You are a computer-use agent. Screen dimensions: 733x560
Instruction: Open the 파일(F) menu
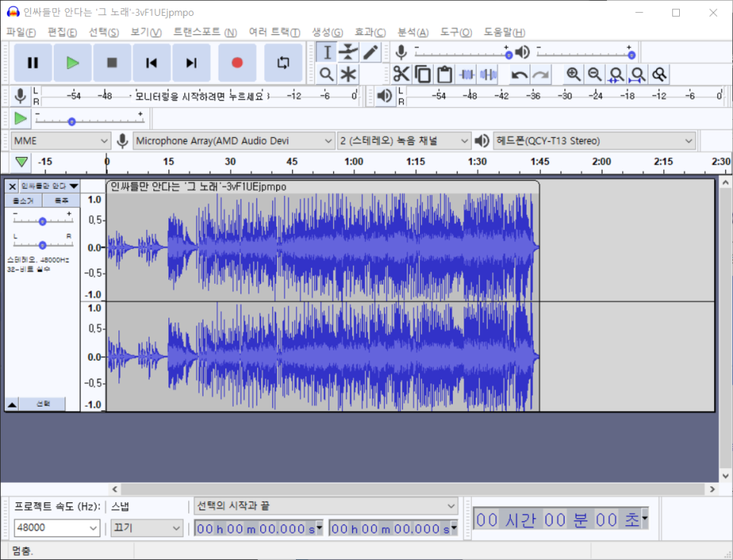point(21,33)
